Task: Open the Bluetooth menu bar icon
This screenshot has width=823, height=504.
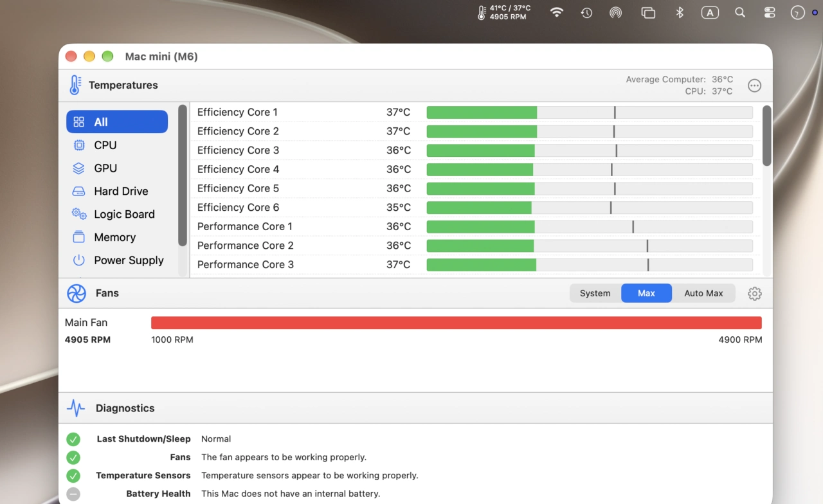Action: [680, 13]
